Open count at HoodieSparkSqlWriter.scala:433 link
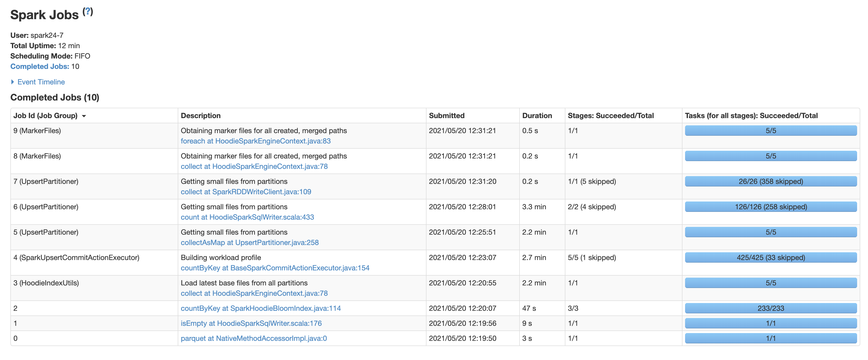Image resolution: width=868 pixels, height=360 pixels. [x=247, y=217]
